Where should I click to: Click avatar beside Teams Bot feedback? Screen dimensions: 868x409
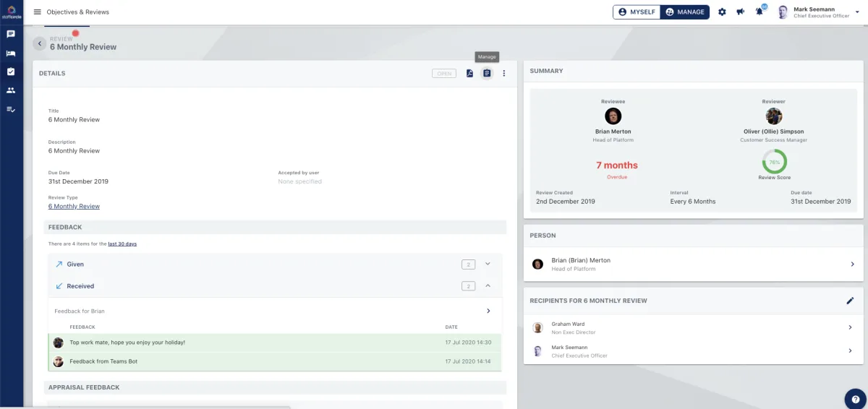[59, 361]
